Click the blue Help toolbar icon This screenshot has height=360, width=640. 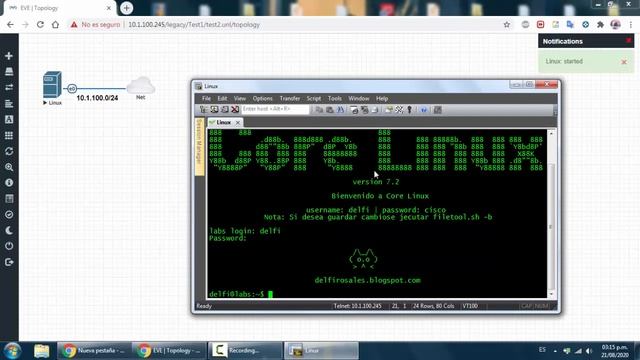[424, 109]
